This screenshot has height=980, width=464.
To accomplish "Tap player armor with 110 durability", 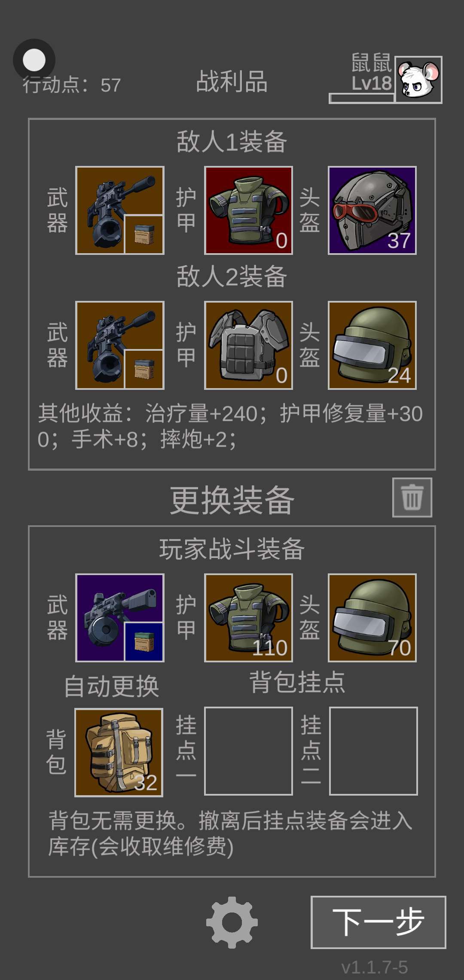I will [248, 618].
